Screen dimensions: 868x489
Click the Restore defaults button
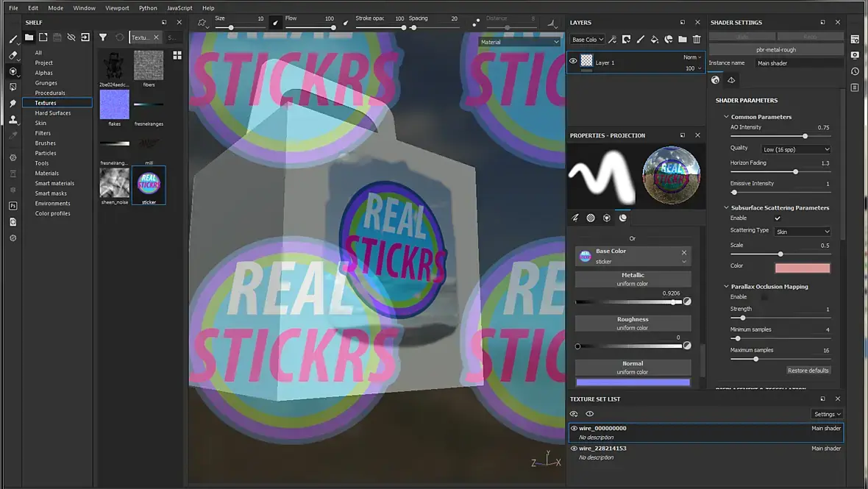point(808,371)
